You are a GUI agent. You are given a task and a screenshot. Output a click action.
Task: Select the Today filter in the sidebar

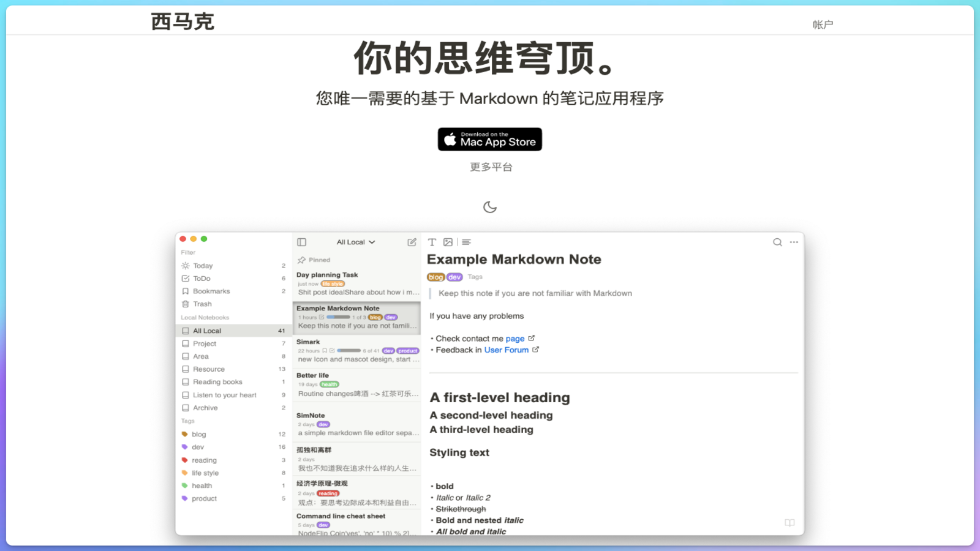pos(202,265)
